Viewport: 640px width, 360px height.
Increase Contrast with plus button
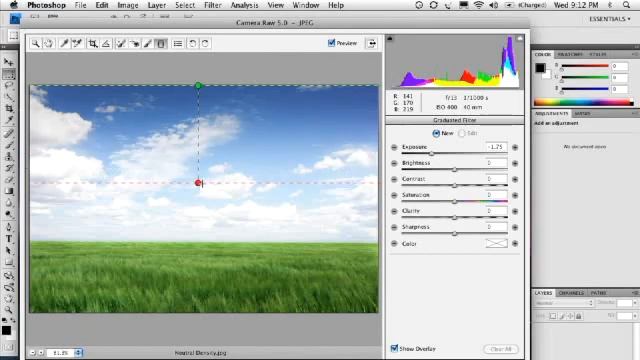click(515, 179)
